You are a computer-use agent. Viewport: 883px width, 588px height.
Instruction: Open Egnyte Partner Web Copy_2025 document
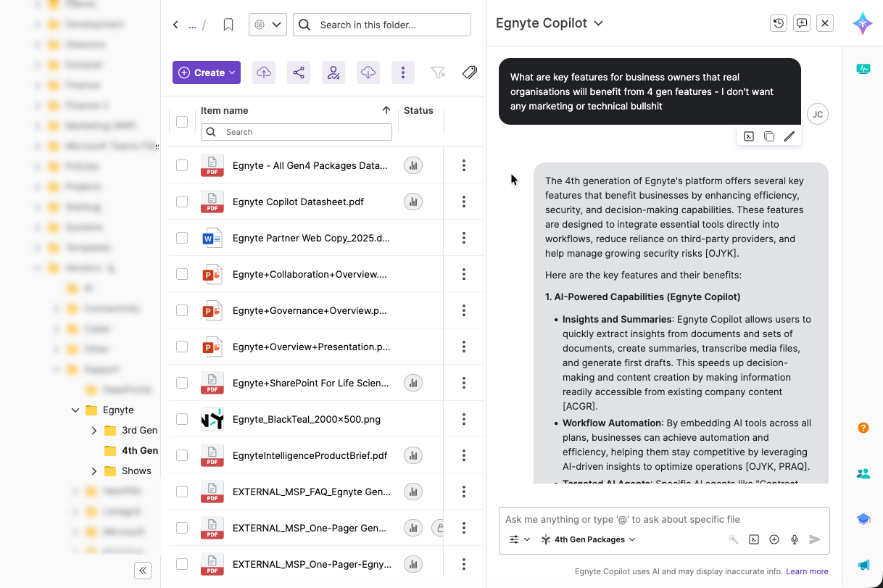pyautogui.click(x=311, y=238)
